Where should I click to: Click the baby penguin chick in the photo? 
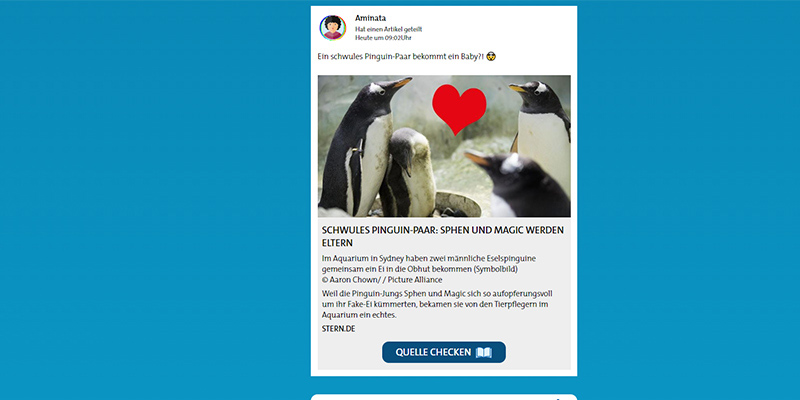[407, 173]
